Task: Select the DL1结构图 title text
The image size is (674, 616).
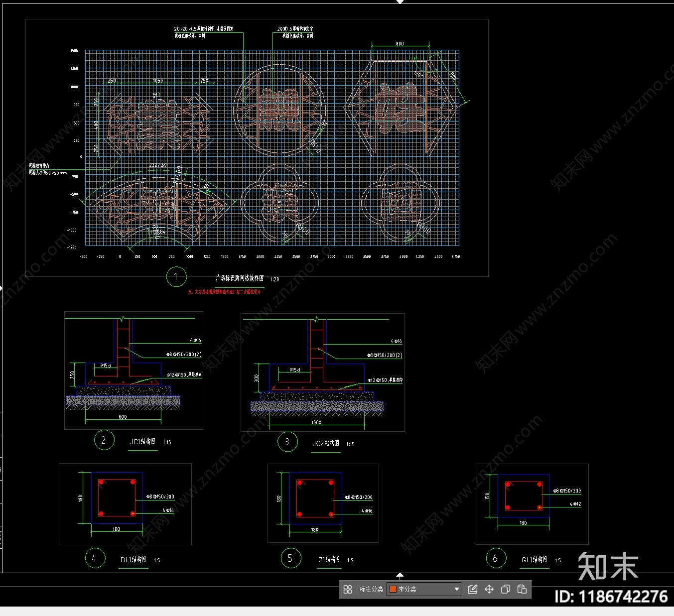Action: pos(134,560)
